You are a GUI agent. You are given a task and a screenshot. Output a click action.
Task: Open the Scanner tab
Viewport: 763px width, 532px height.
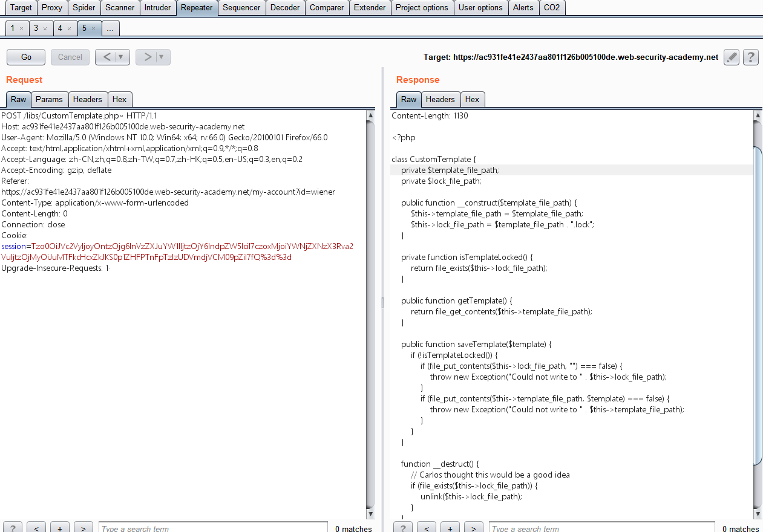click(120, 8)
